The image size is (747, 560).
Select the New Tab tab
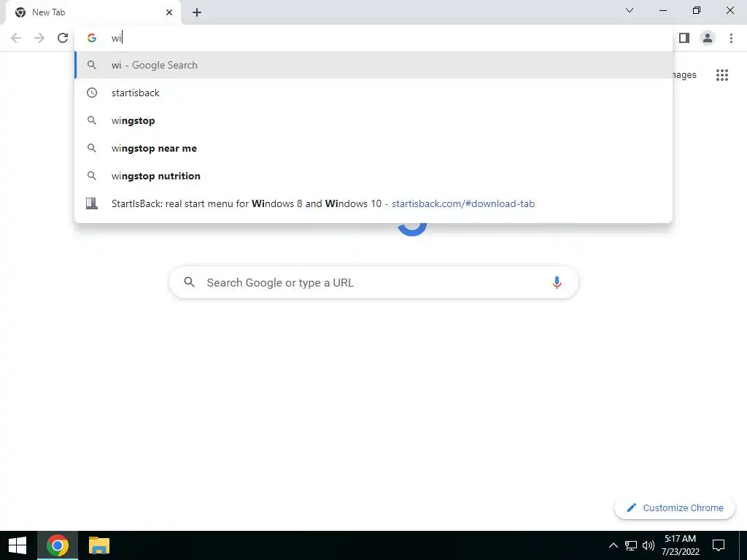click(x=93, y=12)
